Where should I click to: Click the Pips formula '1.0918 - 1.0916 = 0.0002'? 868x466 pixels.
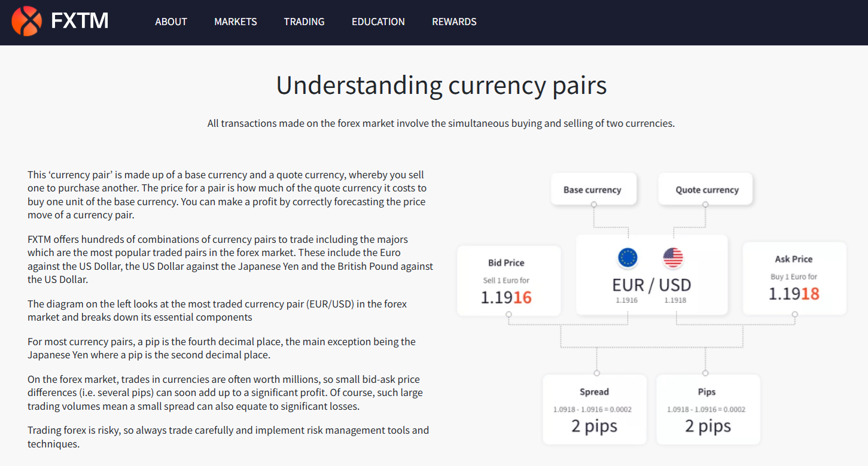(x=706, y=410)
